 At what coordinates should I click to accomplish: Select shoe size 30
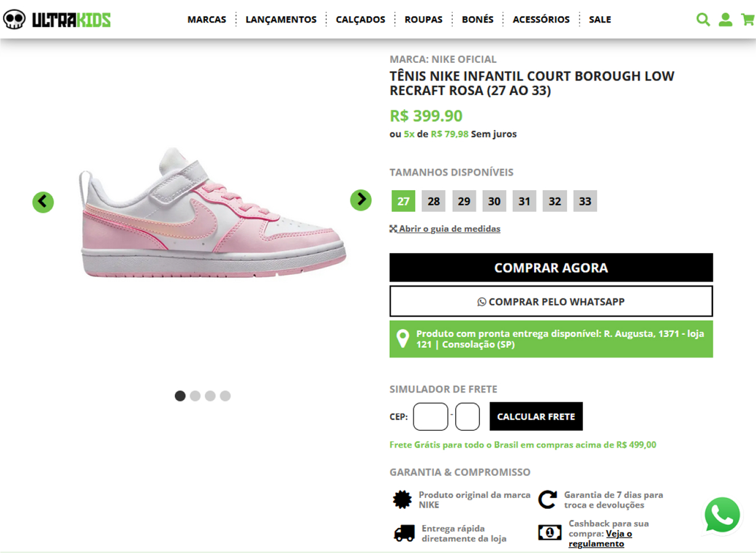(494, 201)
